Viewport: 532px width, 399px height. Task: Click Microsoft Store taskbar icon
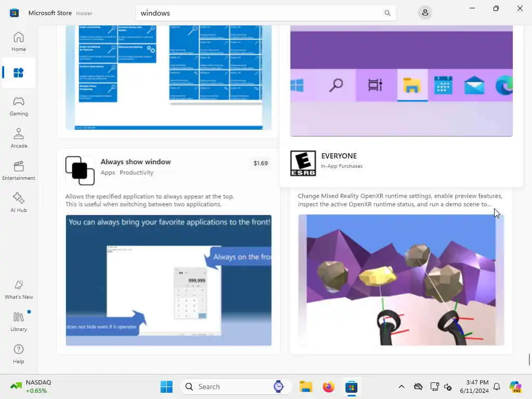coord(352,387)
